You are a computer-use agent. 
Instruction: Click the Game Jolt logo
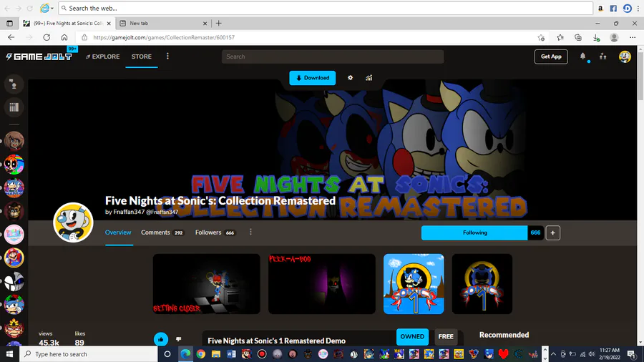click(x=39, y=57)
